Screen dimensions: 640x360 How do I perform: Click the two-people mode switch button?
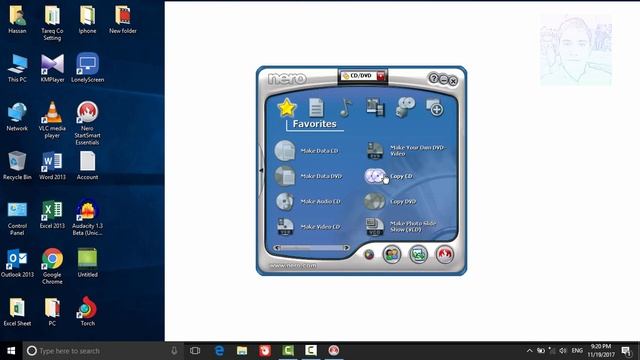[x=392, y=254]
